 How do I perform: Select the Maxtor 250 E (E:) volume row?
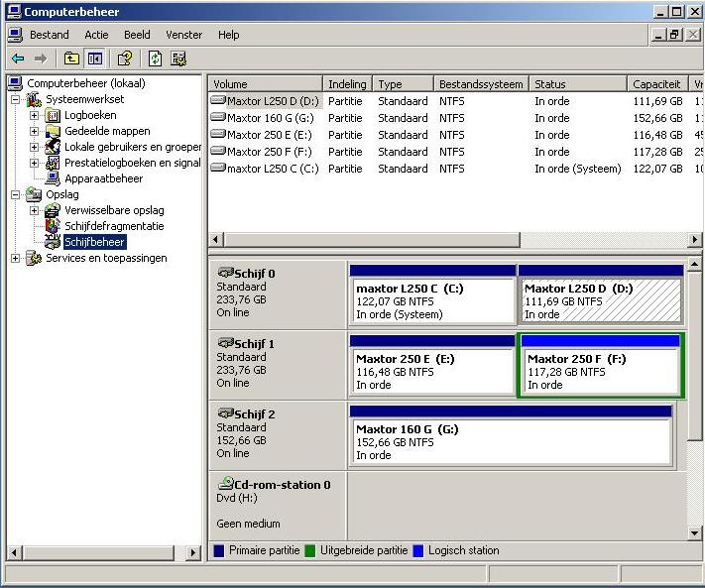[455, 135]
